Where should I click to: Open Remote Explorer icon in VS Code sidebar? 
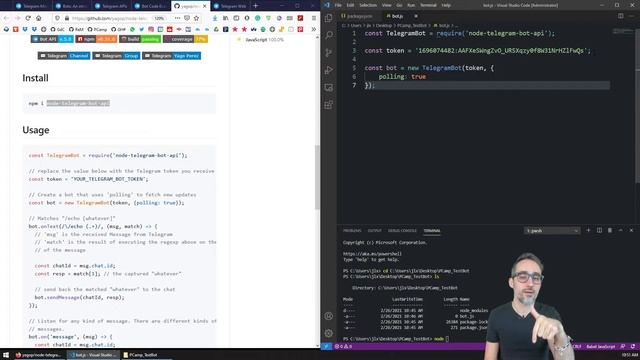[329, 87]
